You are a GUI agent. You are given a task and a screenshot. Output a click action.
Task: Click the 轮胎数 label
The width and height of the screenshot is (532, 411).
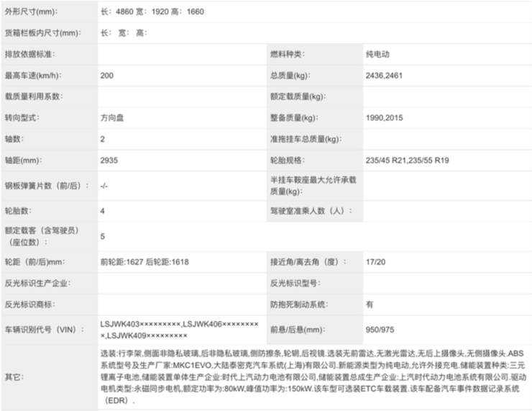(18, 211)
